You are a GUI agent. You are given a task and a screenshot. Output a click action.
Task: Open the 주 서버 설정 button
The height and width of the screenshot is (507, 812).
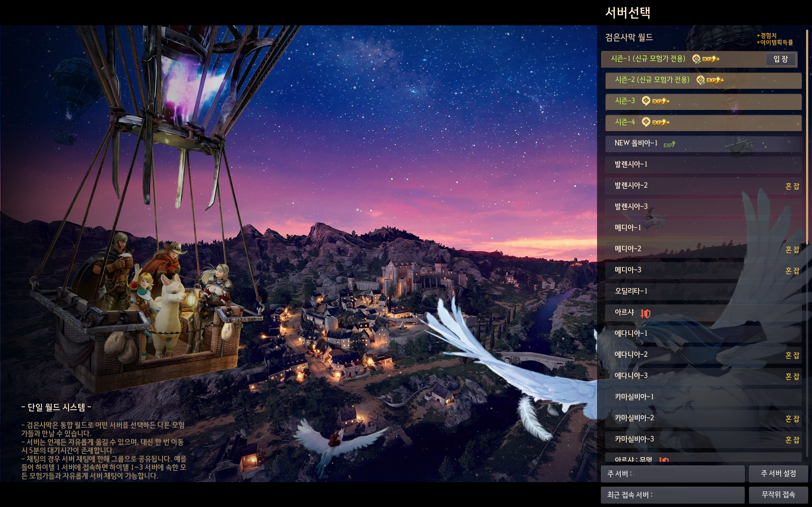[778, 474]
